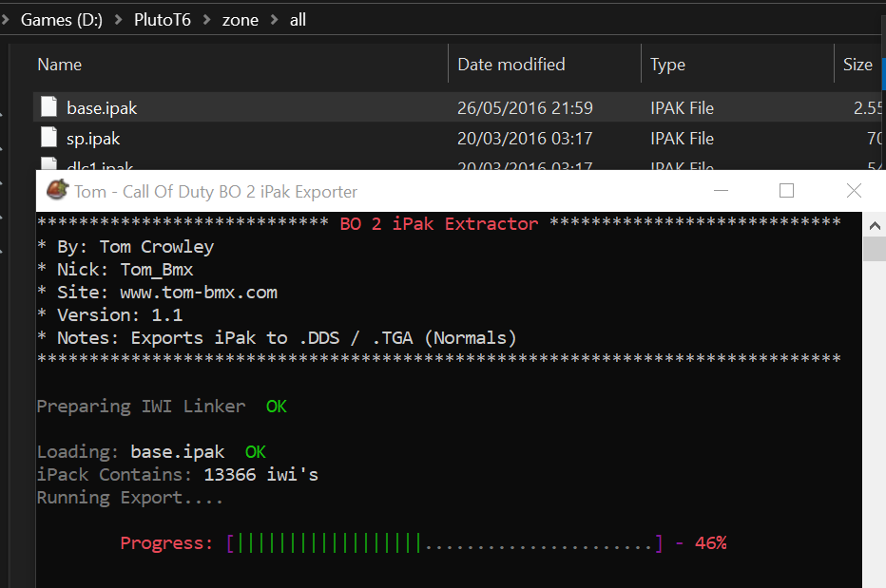Image resolution: width=886 pixels, height=588 pixels.
Task: Click the sp.ipak file icon
Action: pos(49,137)
